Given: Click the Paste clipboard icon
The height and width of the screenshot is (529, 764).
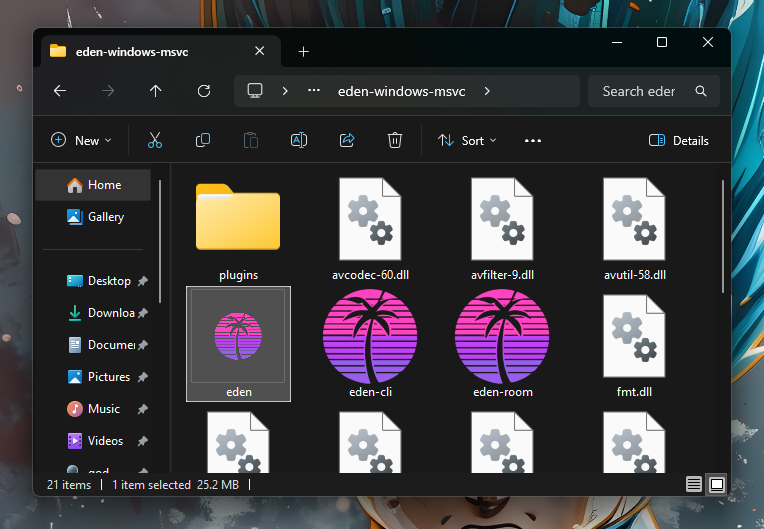Looking at the screenshot, I should (x=250, y=140).
